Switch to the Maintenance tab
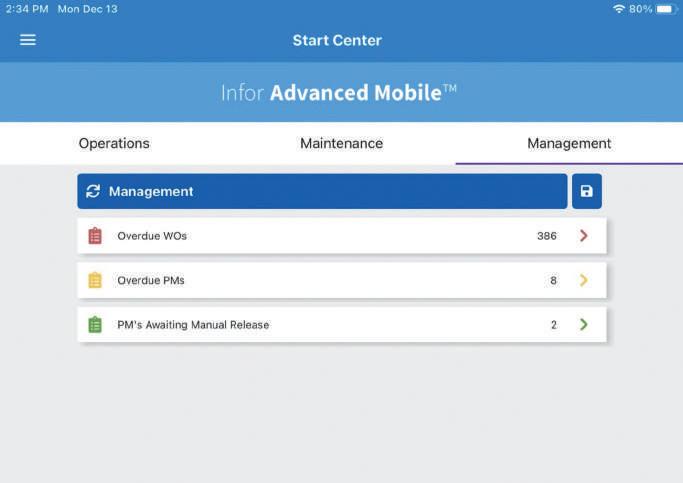The height and width of the screenshot is (483, 683). (342, 143)
